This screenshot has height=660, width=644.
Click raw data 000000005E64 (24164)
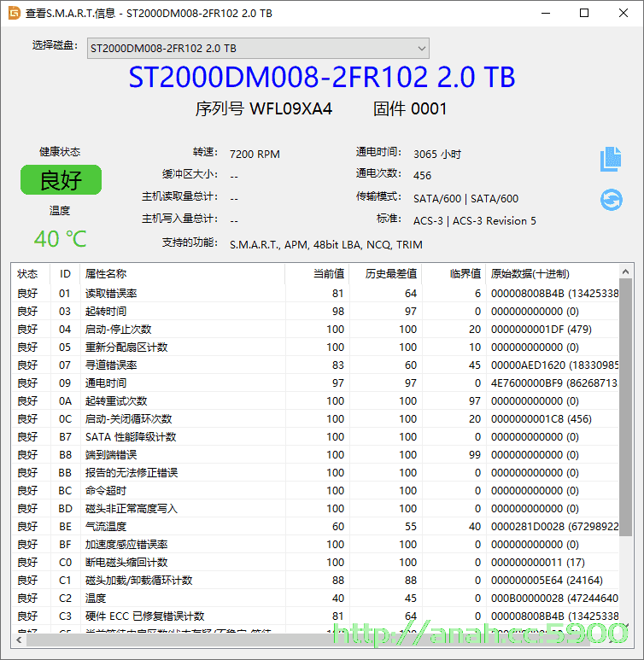click(547, 581)
